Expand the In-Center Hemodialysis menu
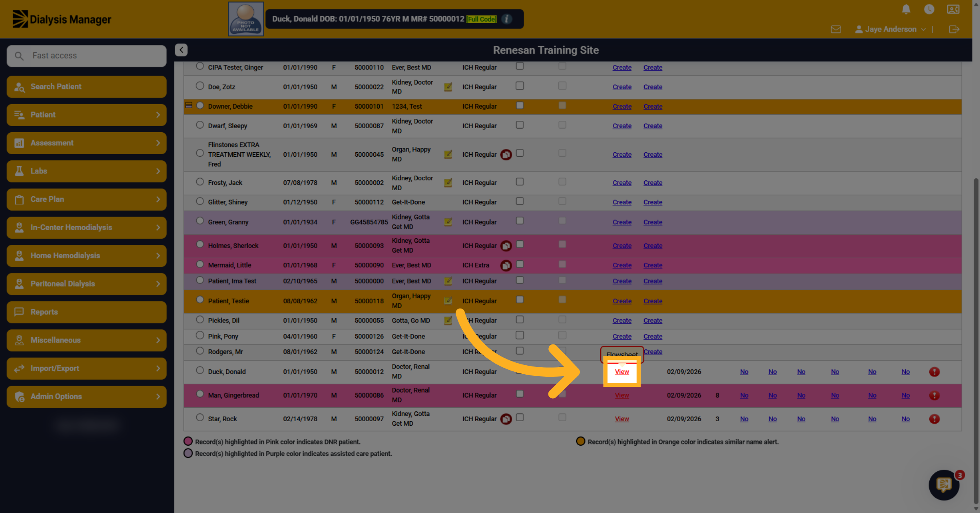 [87, 227]
